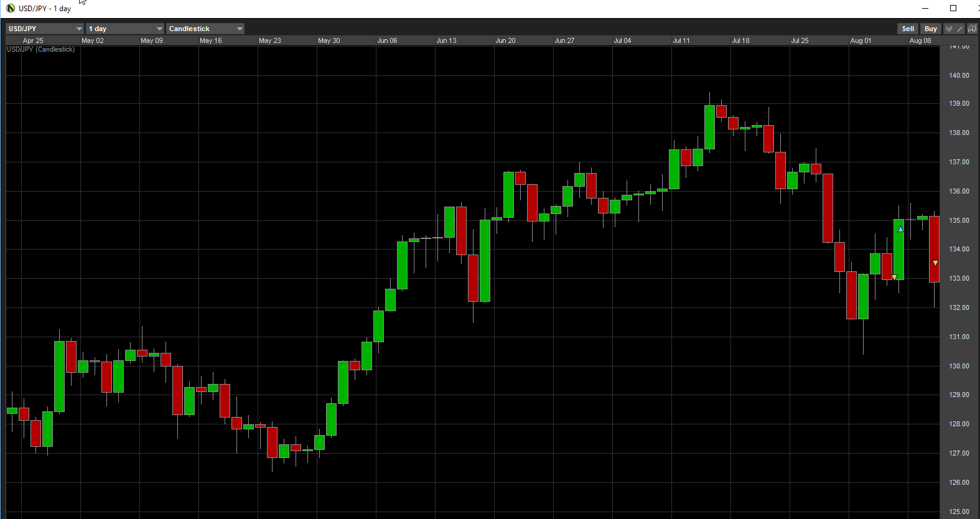The width and height of the screenshot is (980, 519).
Task: Select the diagonal trend line drawing tool
Action: point(960,29)
